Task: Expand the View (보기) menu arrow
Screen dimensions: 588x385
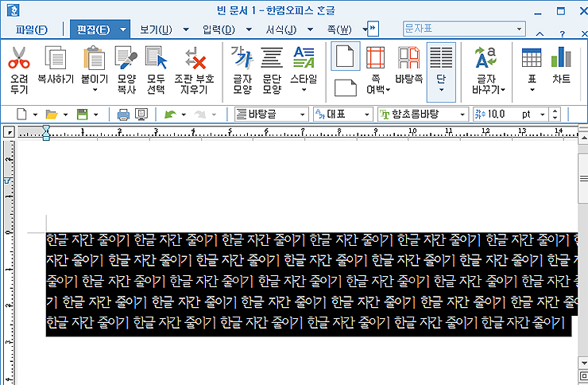Action: pos(186,29)
